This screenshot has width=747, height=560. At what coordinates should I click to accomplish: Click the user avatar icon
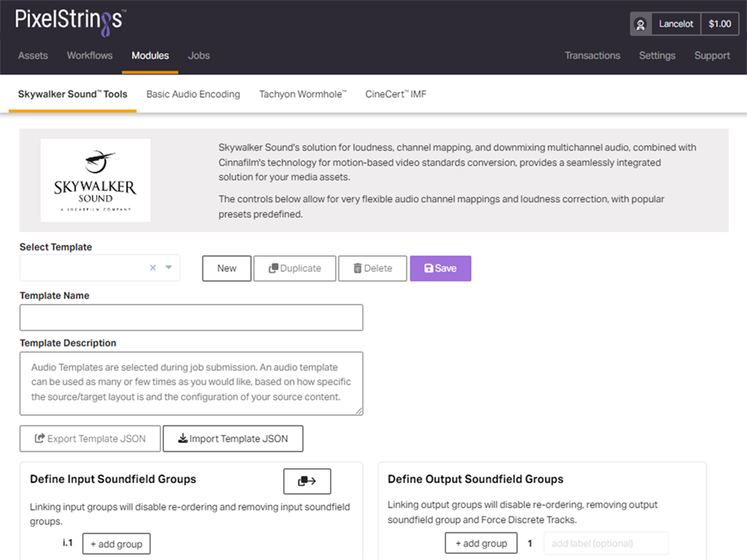(x=641, y=24)
